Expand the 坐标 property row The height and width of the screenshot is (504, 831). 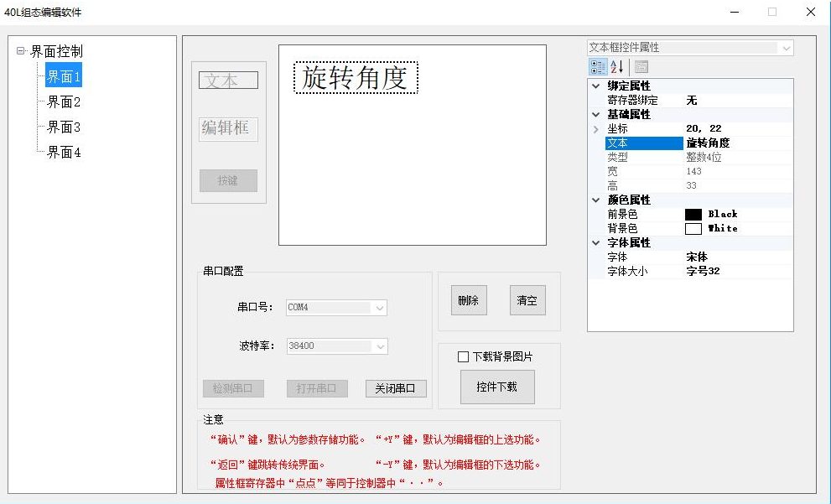click(x=595, y=129)
